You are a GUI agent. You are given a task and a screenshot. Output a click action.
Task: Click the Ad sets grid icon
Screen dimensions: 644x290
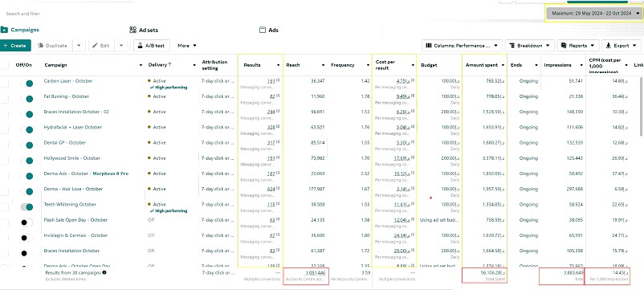click(x=132, y=30)
